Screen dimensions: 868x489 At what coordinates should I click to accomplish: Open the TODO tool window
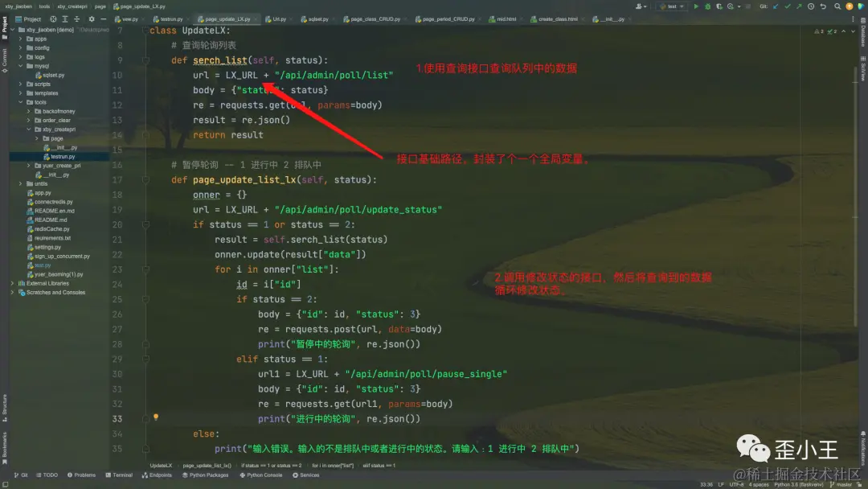[x=47, y=475]
